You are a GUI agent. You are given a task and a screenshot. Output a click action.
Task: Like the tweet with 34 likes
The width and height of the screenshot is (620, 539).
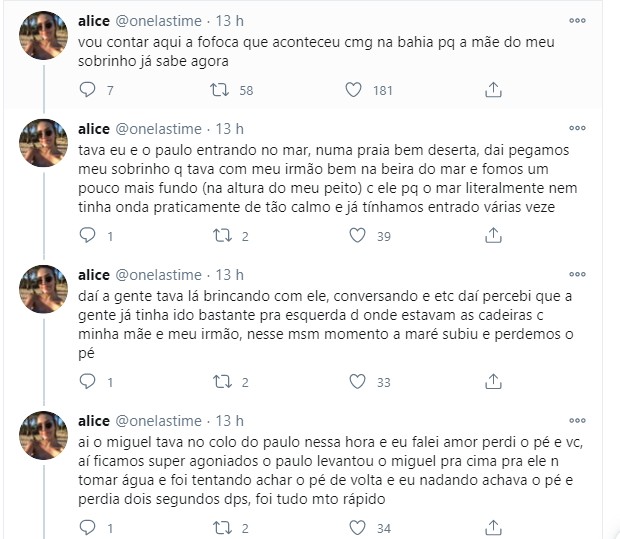(x=353, y=527)
